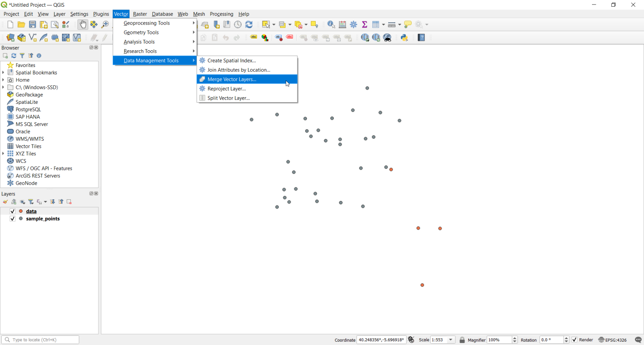644x345 pixels.
Task: Select the Show Statistical Summary icon
Action: (364, 24)
